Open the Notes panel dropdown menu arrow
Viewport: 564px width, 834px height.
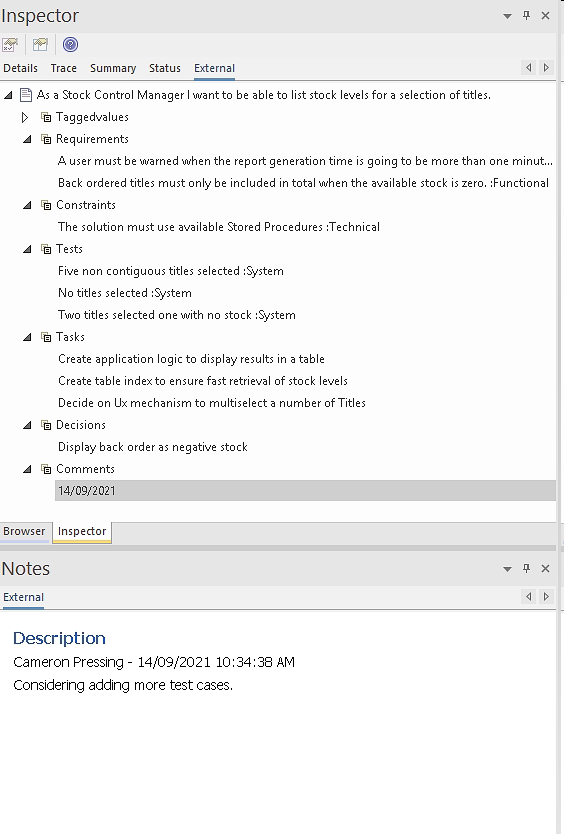click(508, 569)
